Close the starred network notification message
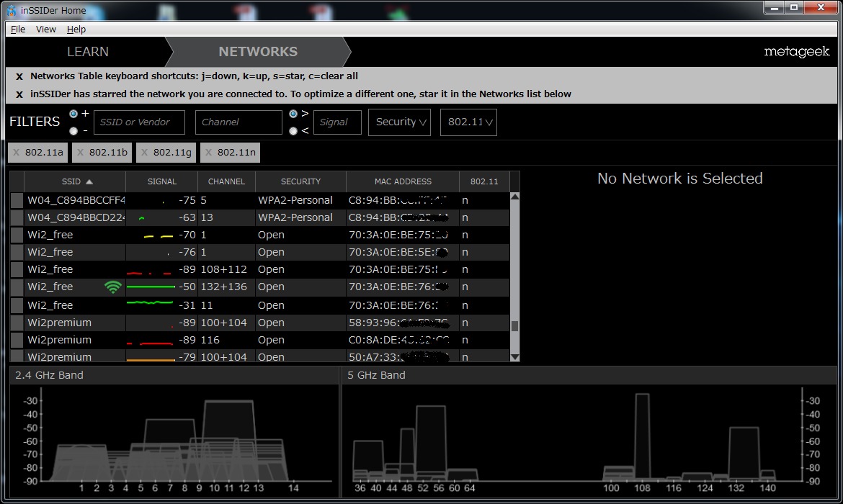The width and height of the screenshot is (843, 504). (19, 94)
